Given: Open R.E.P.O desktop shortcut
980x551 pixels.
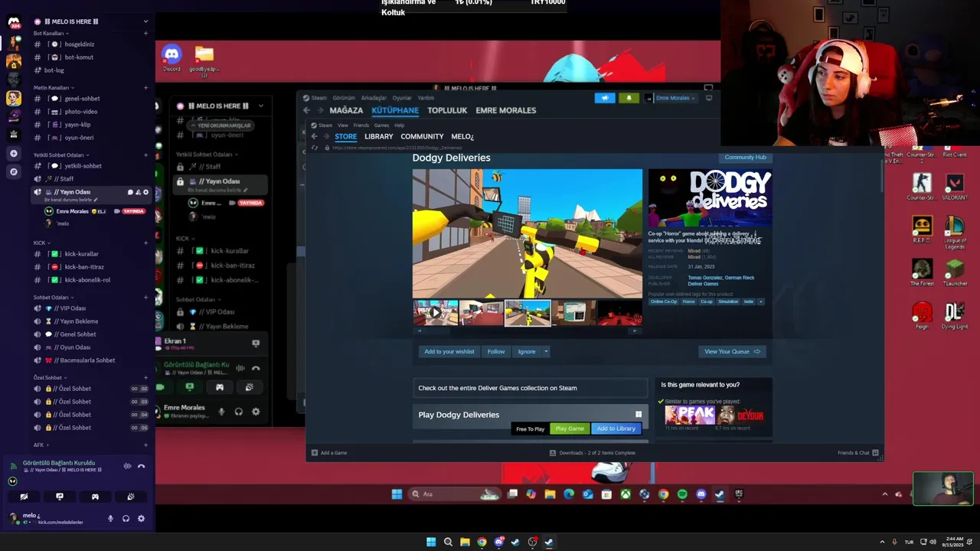Looking at the screenshot, I should coord(922,230).
